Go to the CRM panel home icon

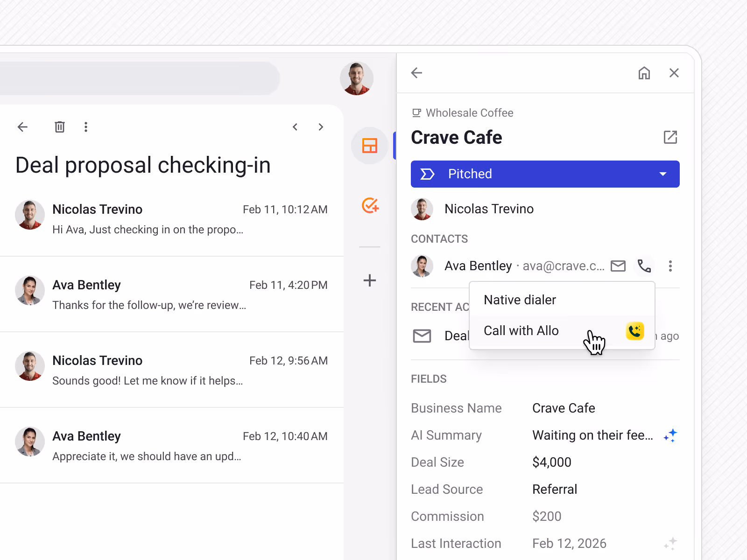644,73
